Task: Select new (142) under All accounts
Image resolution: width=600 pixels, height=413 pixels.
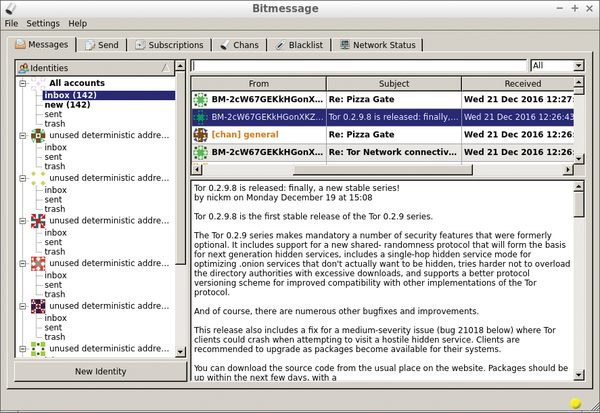Action: [67, 105]
